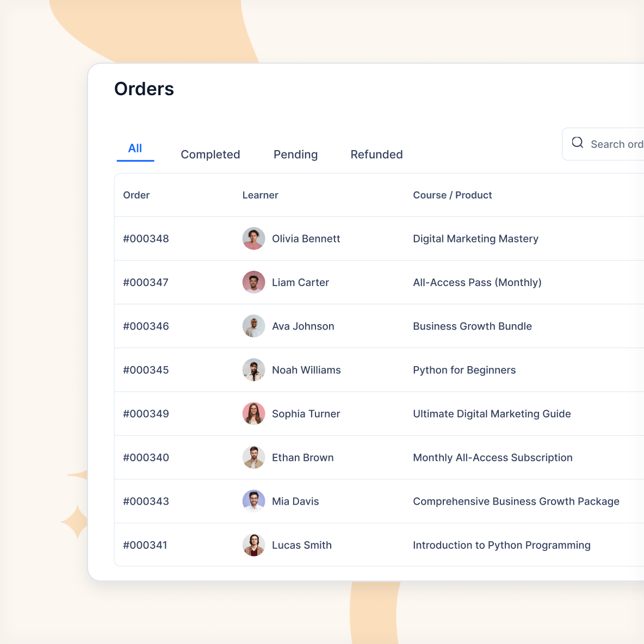The image size is (644, 644).
Task: Select the All tab
Action: (135, 148)
